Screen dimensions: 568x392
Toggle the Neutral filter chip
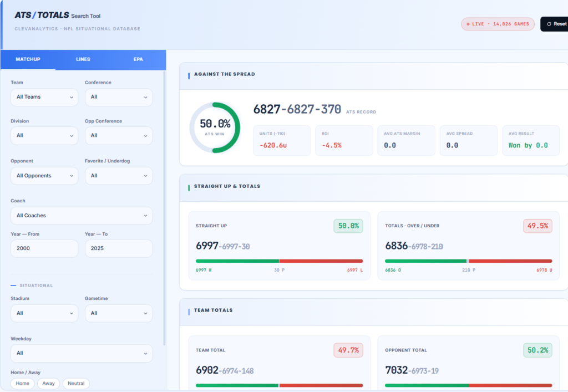click(x=76, y=383)
